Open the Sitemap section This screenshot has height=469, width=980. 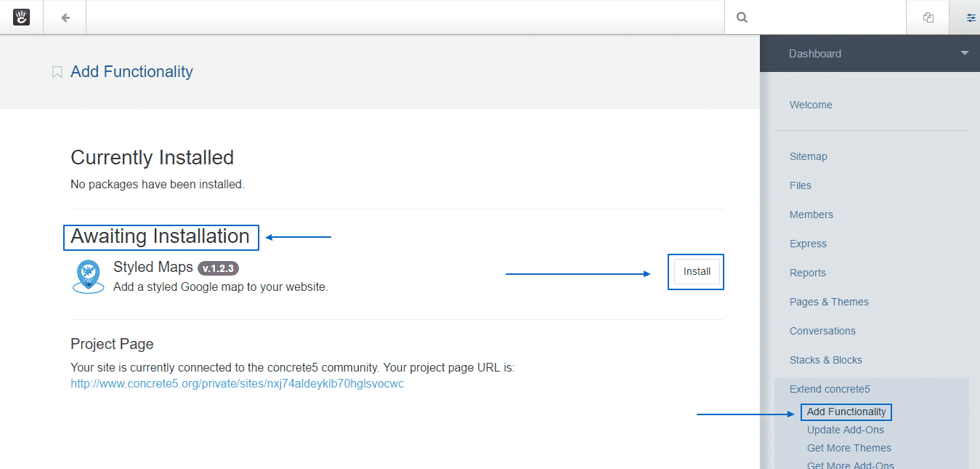click(809, 156)
